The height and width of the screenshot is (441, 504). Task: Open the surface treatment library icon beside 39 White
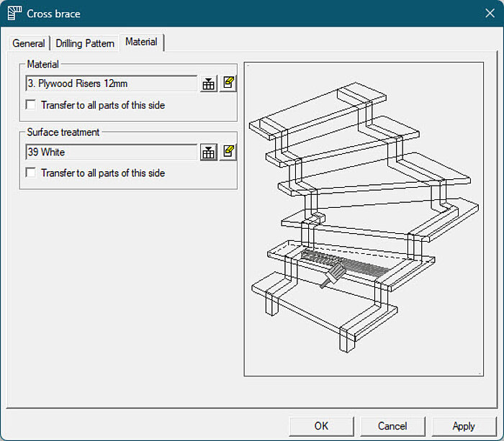click(209, 153)
